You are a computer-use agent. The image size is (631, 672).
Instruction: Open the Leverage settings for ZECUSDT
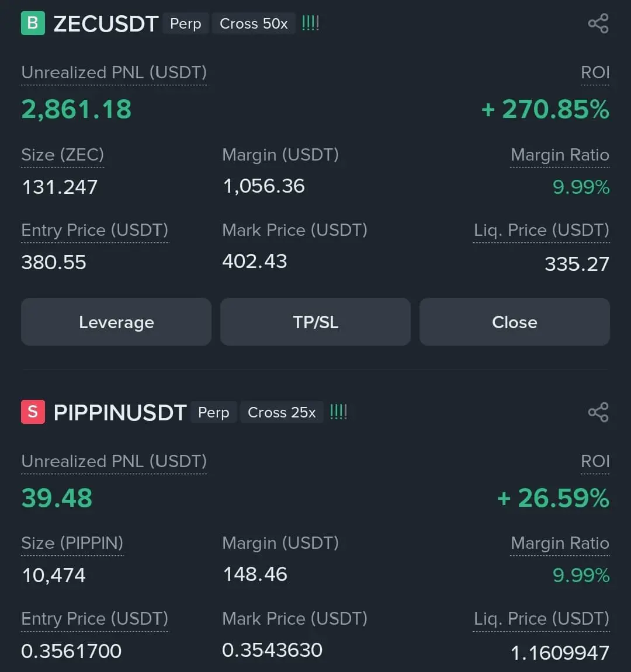tap(116, 322)
